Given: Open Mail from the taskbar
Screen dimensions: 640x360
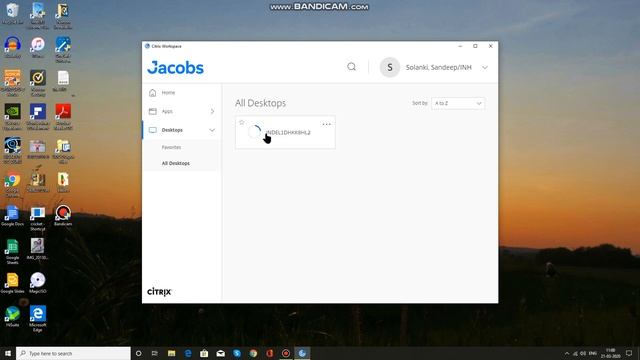Looking at the screenshot, I should point(220,353).
